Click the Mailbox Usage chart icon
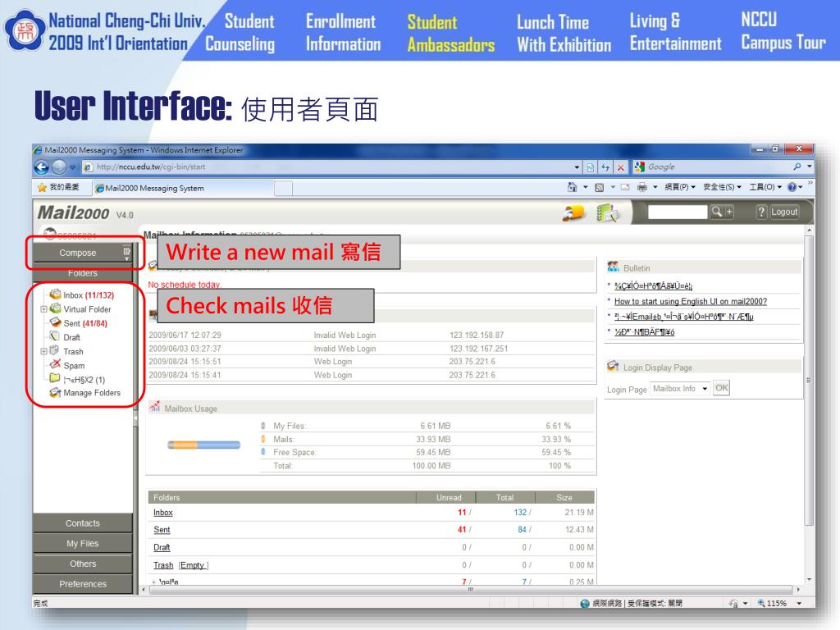Image resolution: width=840 pixels, height=630 pixels. click(155, 407)
